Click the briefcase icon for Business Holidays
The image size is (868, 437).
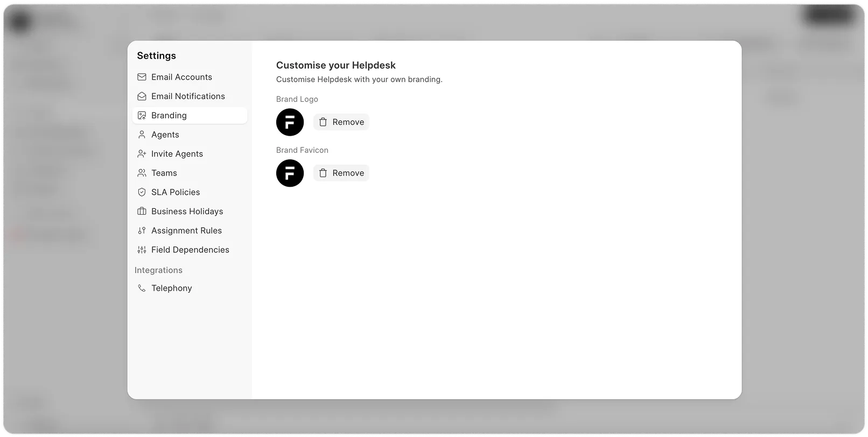coord(142,212)
